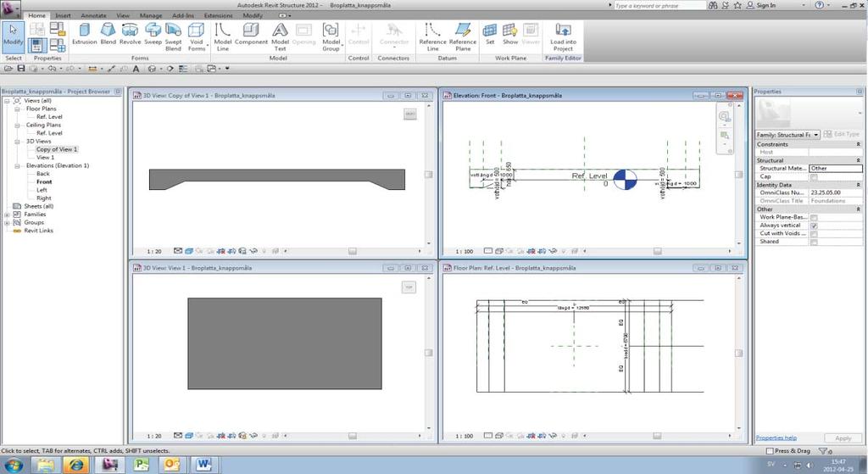
Task: Open file from quick access toolbar
Action: click(8, 69)
